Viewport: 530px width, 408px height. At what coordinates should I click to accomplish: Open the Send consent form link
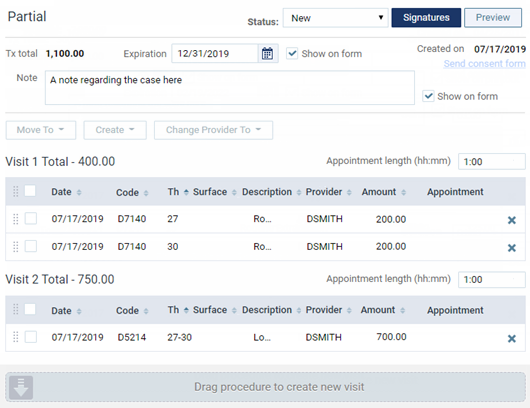coord(484,64)
